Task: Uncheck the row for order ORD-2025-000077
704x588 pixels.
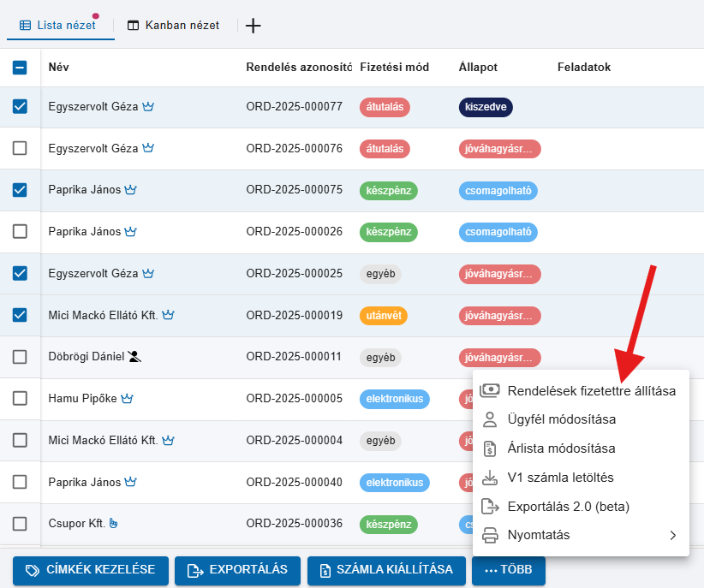Action: (21, 107)
